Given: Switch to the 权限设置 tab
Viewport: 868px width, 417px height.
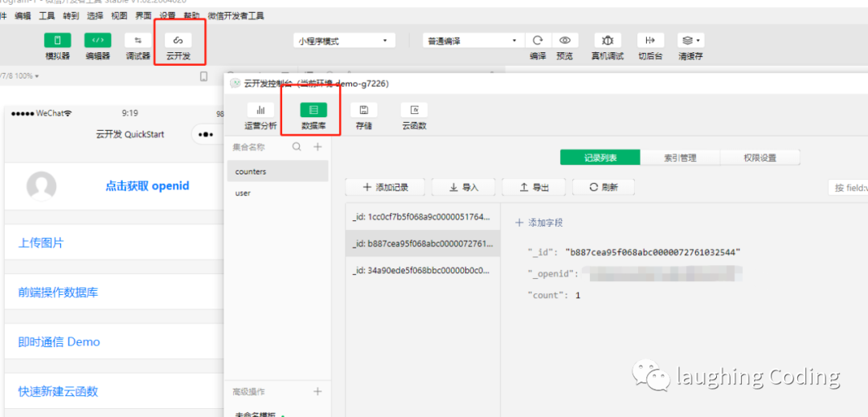Looking at the screenshot, I should (760, 157).
